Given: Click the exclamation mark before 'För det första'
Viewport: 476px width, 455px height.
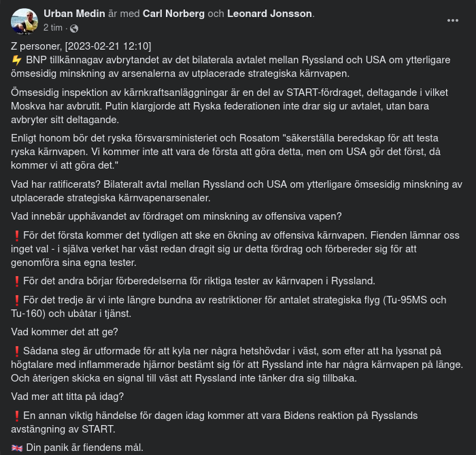Looking at the screenshot, I should coord(17,235).
